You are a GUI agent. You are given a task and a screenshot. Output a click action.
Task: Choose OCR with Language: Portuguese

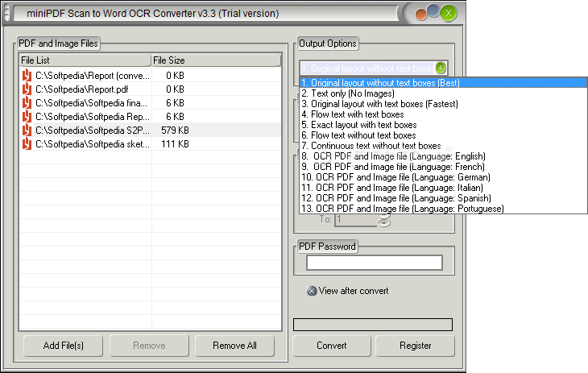click(443, 209)
